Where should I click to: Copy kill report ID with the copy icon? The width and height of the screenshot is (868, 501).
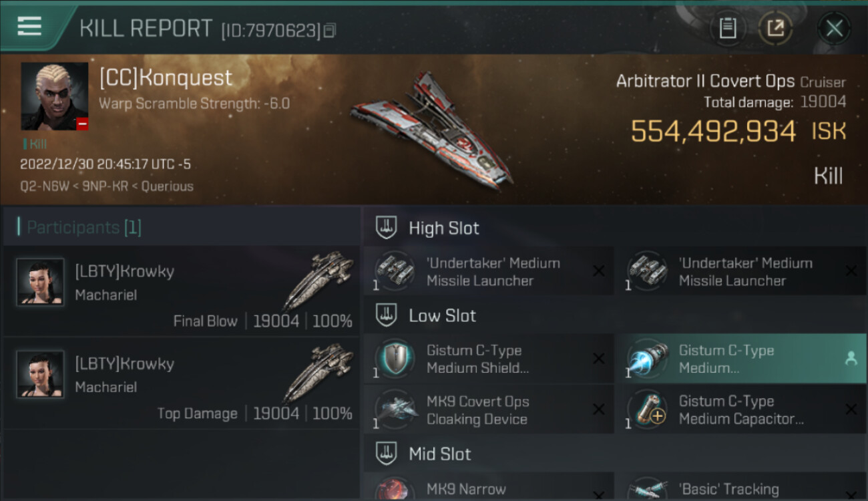[x=329, y=30]
